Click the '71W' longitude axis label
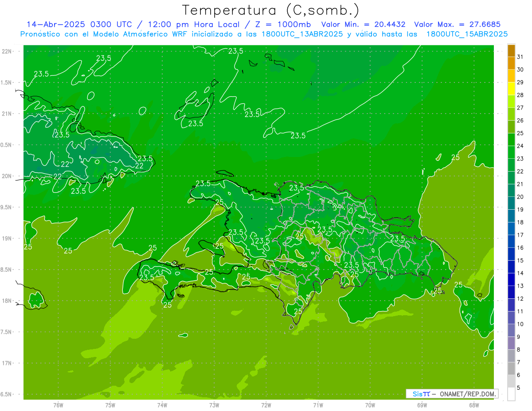Screen dimensions: 532x411 click(318, 405)
